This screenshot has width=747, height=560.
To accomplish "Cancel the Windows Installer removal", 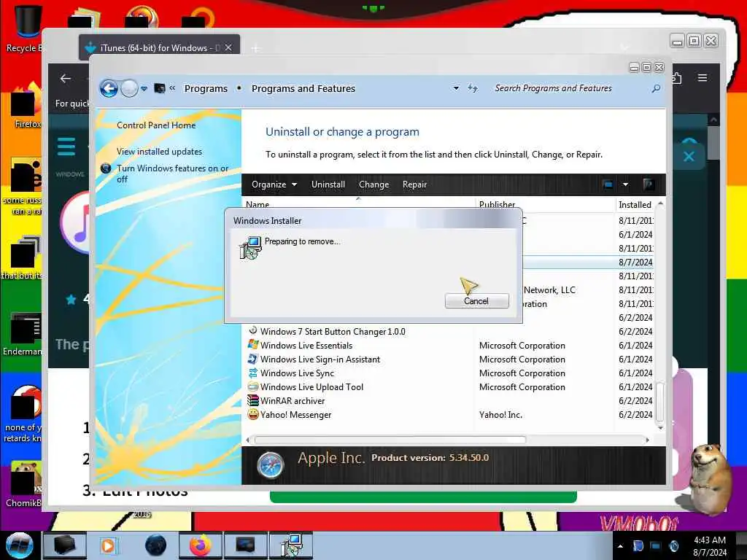I will click(x=476, y=301).
